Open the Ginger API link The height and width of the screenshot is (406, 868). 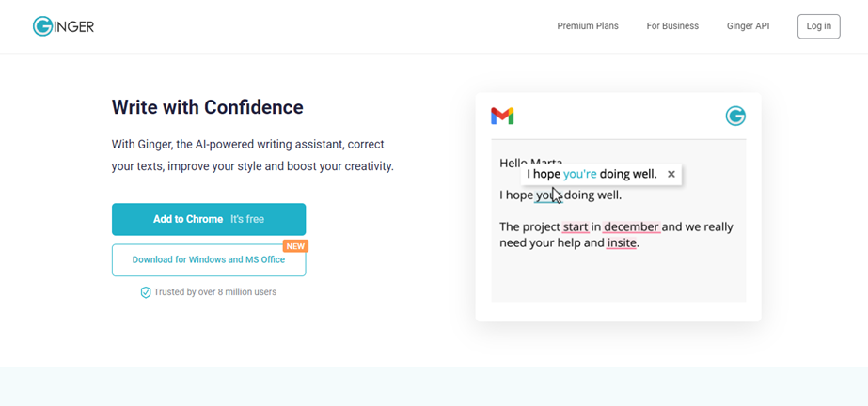click(748, 26)
